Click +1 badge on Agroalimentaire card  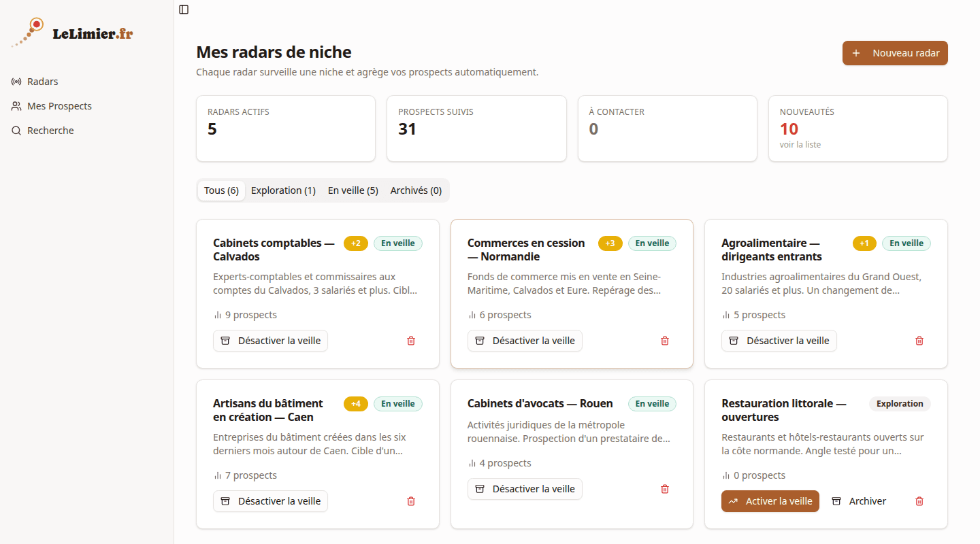(x=864, y=243)
